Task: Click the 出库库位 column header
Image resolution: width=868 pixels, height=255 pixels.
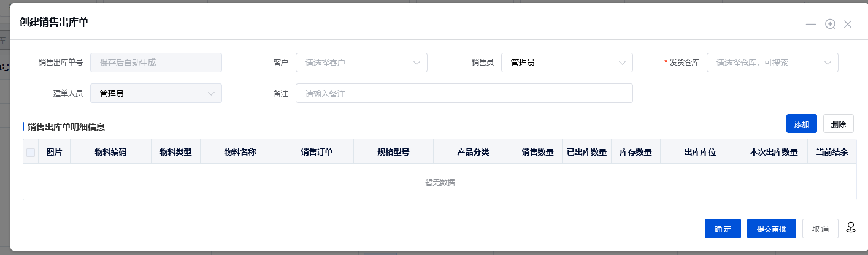Action: click(x=700, y=152)
